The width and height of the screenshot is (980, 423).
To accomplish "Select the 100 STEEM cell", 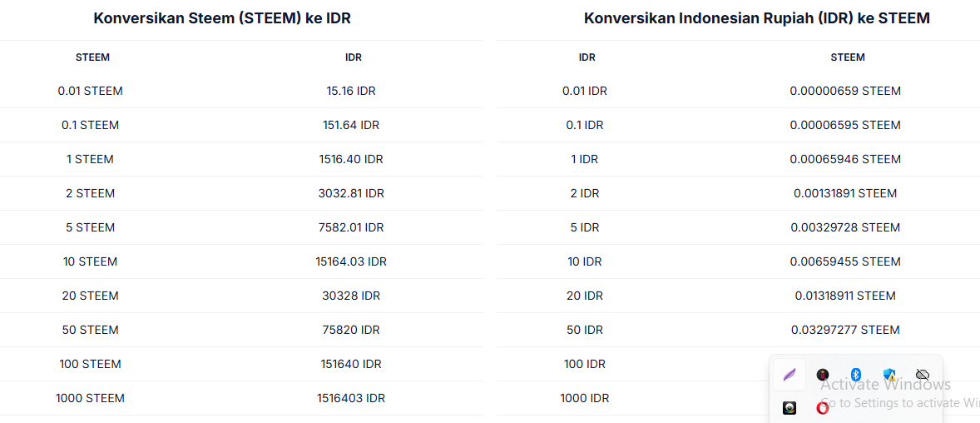I will (90, 364).
